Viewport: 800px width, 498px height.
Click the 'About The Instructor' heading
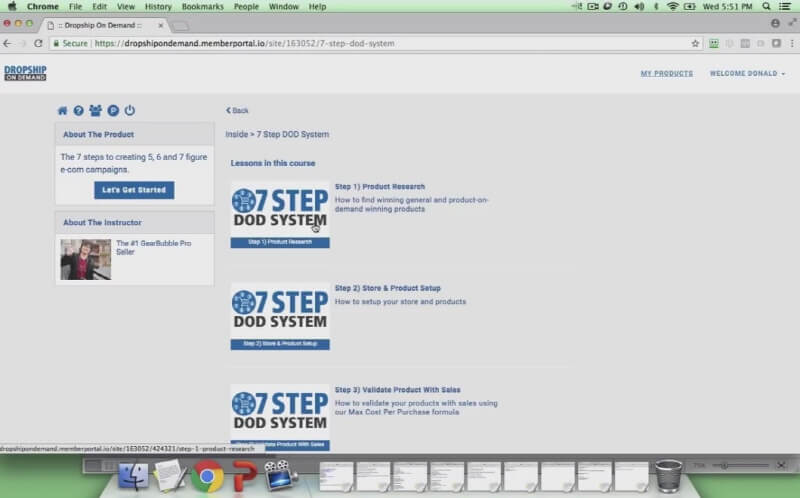click(102, 222)
